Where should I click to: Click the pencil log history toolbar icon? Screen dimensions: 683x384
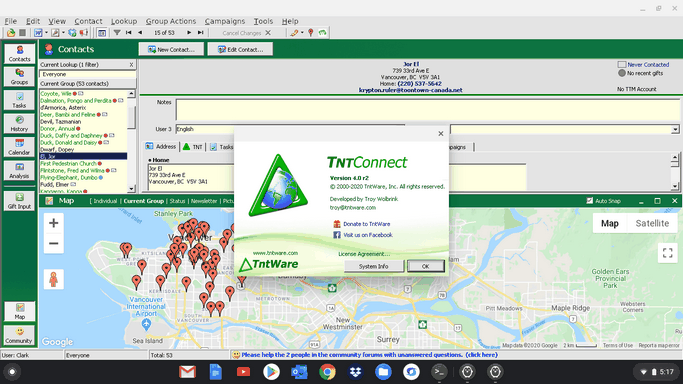pyautogui.click(x=294, y=33)
